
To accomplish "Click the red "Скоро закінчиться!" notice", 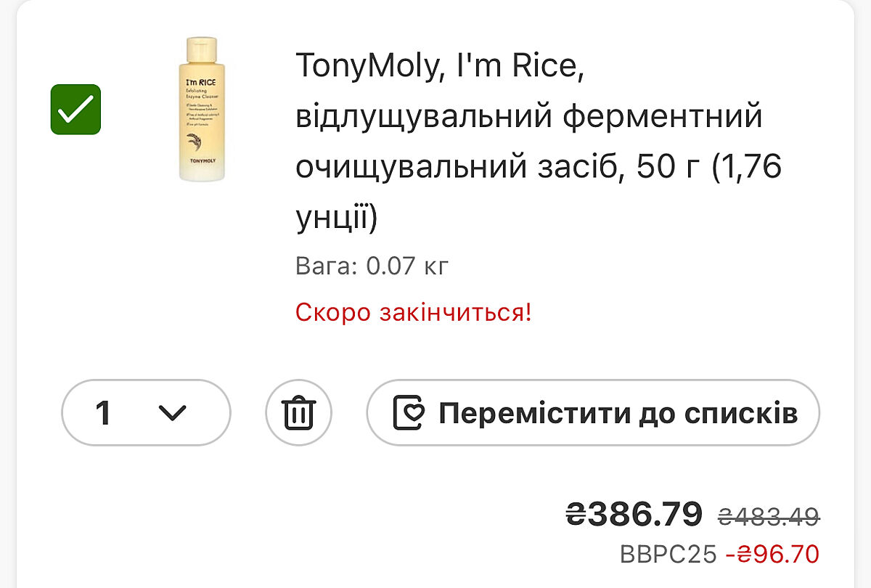I will tap(413, 313).
